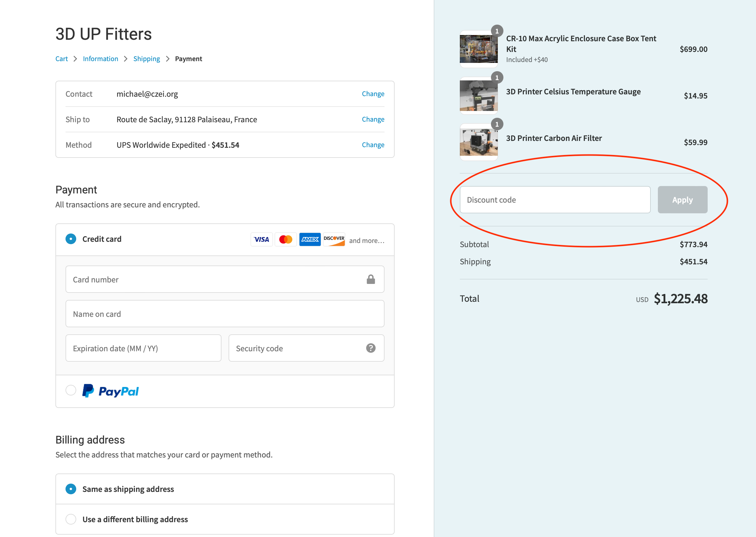Image resolution: width=756 pixels, height=537 pixels.
Task: Return to Shipping breadcrumb step
Action: (146, 58)
